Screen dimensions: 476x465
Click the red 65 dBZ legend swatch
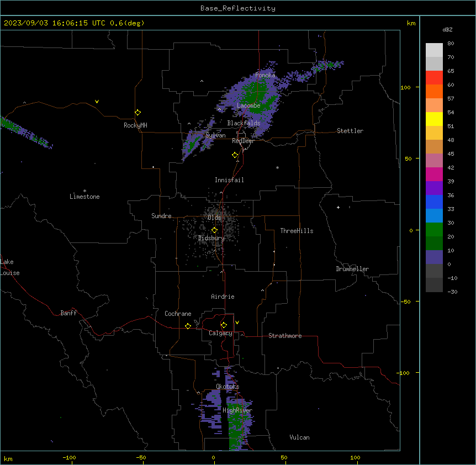(x=434, y=77)
